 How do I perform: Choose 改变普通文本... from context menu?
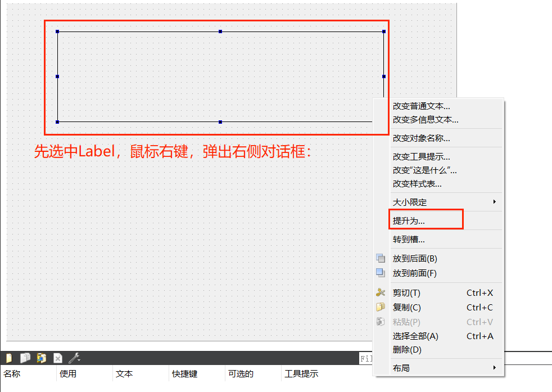point(438,106)
